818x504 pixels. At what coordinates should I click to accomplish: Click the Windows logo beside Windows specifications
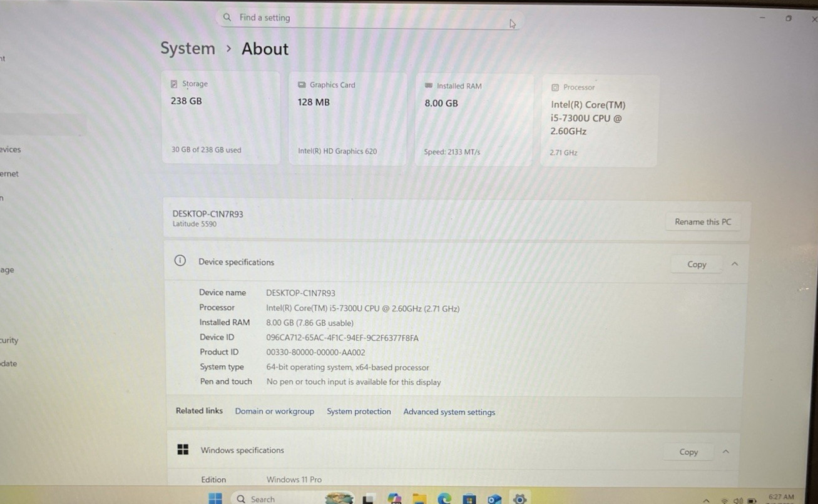(183, 450)
